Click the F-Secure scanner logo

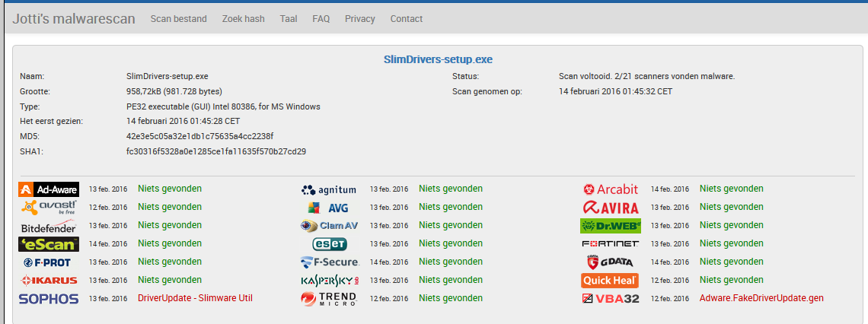tap(330, 262)
